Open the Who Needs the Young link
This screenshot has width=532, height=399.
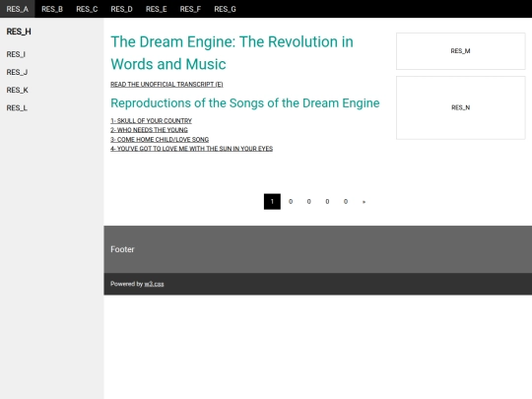(149, 130)
